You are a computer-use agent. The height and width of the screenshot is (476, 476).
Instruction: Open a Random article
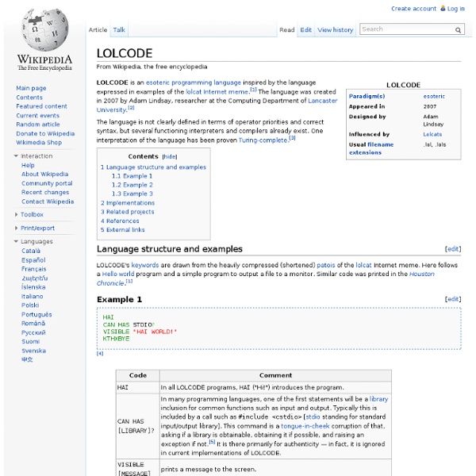click(38, 125)
